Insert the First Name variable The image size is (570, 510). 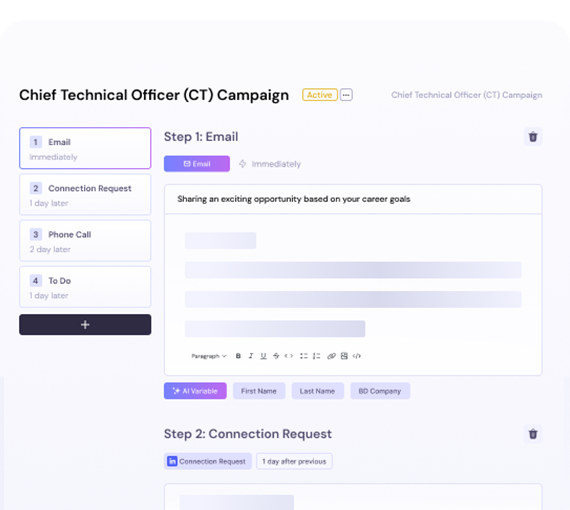(x=259, y=391)
